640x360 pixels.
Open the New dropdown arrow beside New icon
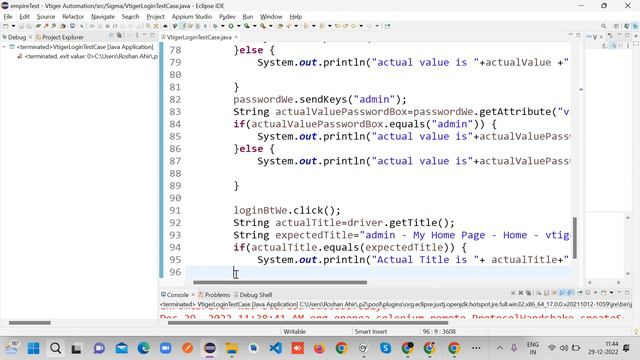(x=13, y=26)
